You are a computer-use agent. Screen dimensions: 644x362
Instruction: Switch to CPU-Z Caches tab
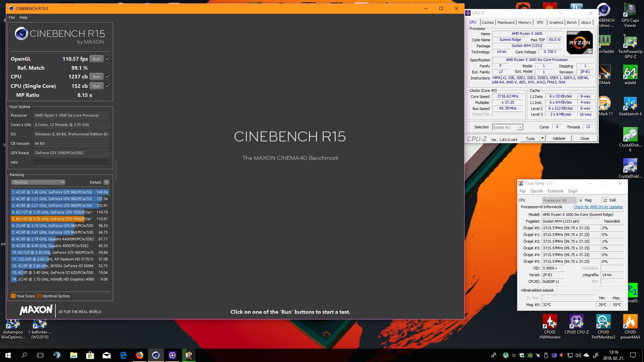(487, 22)
